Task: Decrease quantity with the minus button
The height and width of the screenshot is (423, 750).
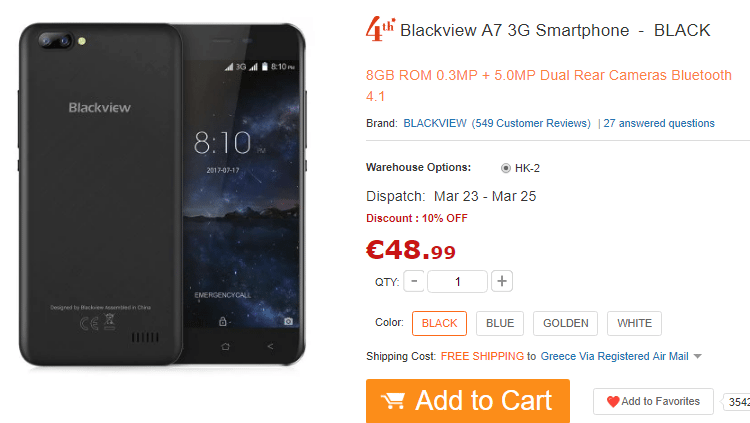Action: tap(414, 281)
